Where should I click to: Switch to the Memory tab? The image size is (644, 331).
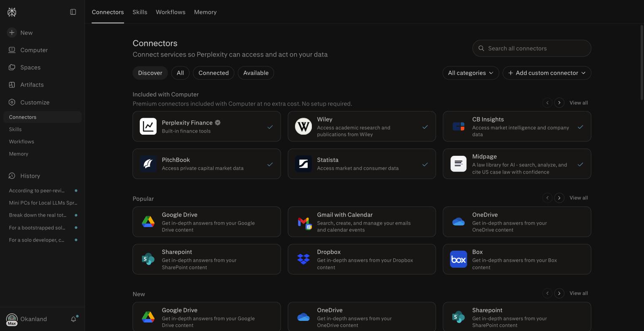(205, 12)
